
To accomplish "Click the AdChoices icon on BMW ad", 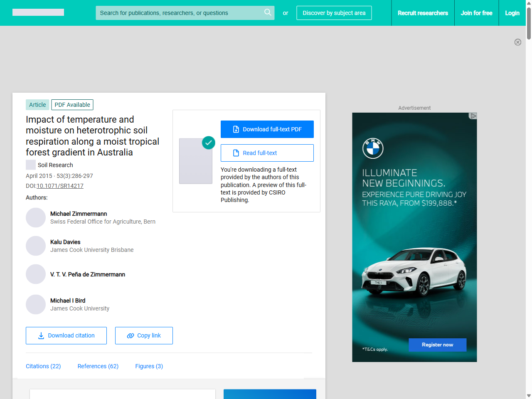I will click(x=473, y=116).
